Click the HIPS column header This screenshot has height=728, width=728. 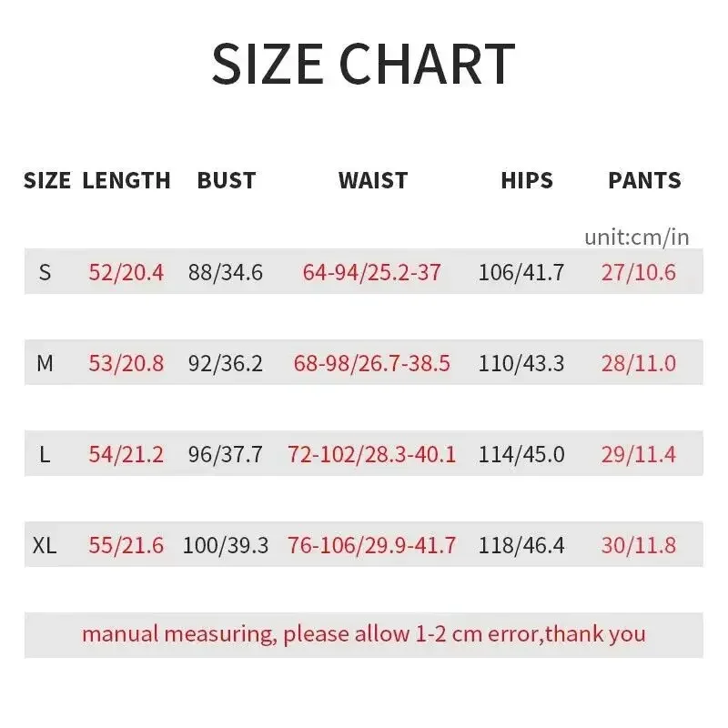click(x=527, y=180)
